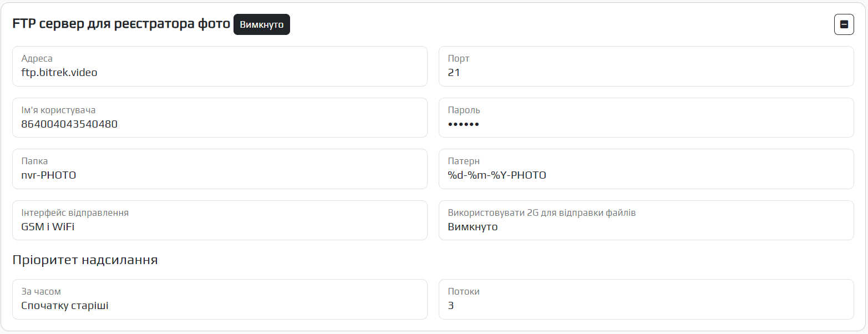
Task: Click the 'FTP сервер для реєстратора фото' title
Action: click(x=121, y=25)
